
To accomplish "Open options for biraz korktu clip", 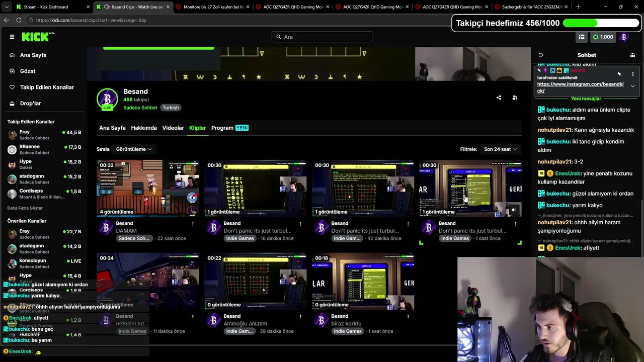I will pos(408,317).
